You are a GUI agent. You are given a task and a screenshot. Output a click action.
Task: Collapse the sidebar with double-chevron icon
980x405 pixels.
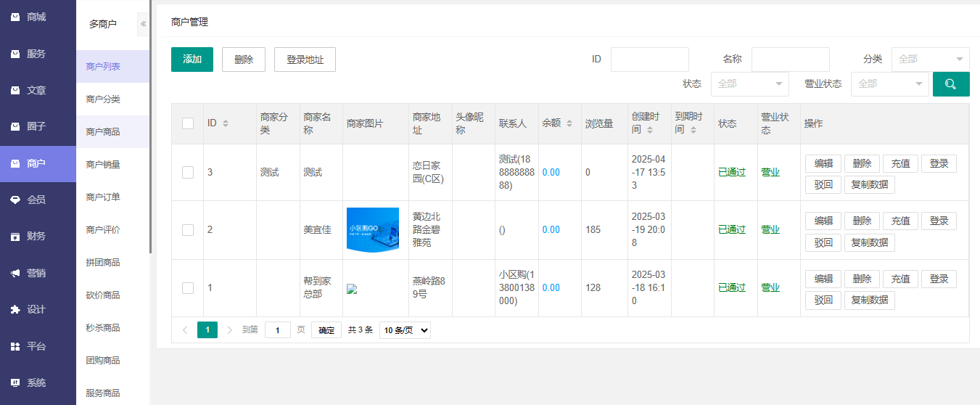pyautogui.click(x=143, y=24)
